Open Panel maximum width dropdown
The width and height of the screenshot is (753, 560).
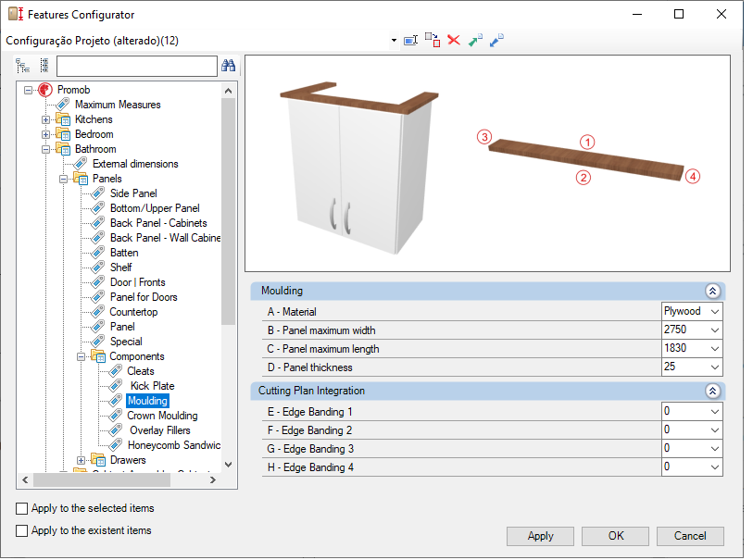coord(715,330)
